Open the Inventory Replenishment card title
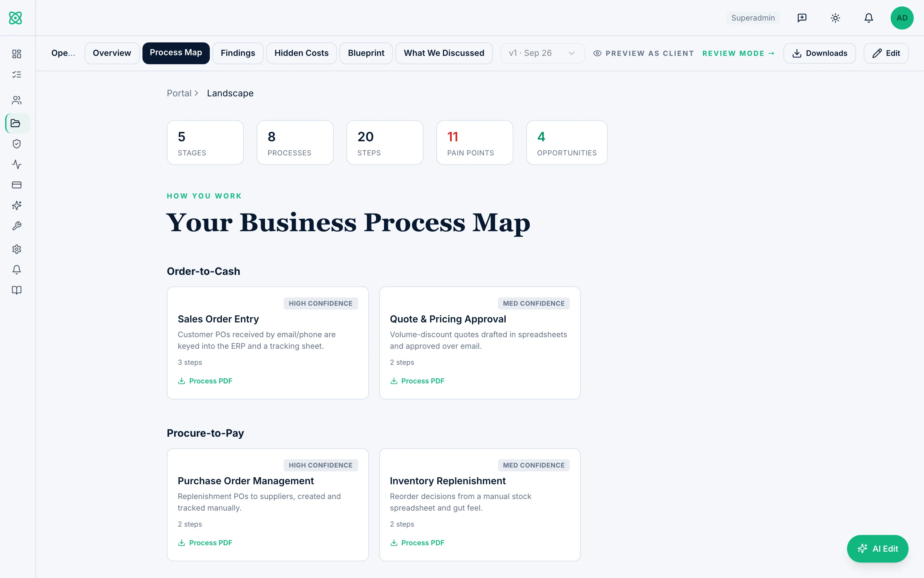The image size is (924, 578). coord(448,481)
